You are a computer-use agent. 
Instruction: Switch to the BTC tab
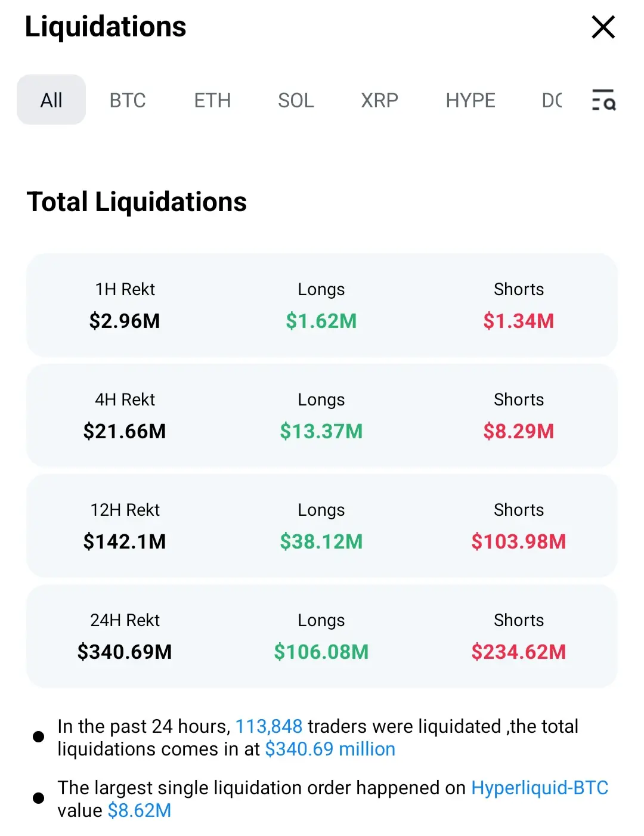pos(128,100)
